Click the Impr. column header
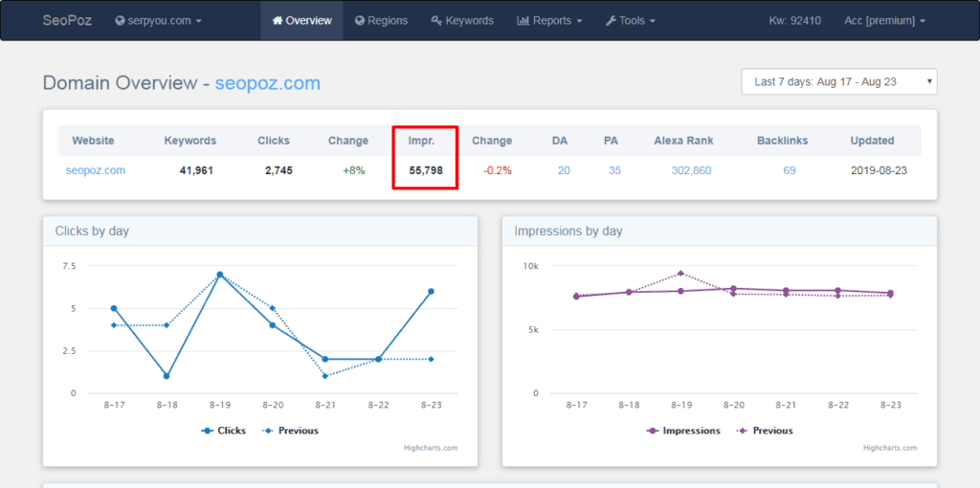Screen dimensions: 980x488 (x=422, y=141)
